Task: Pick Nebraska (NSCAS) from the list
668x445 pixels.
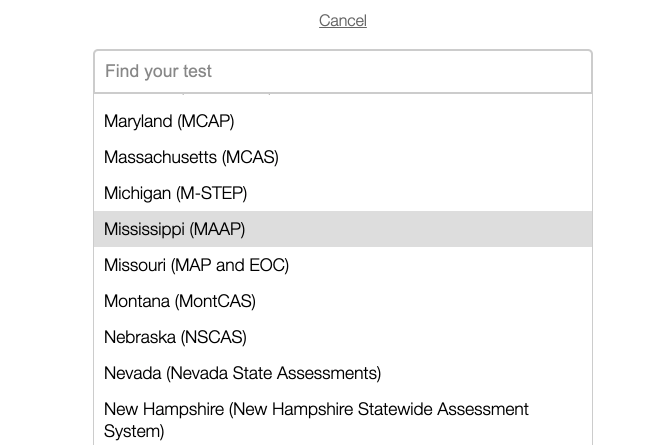Action: (175, 337)
